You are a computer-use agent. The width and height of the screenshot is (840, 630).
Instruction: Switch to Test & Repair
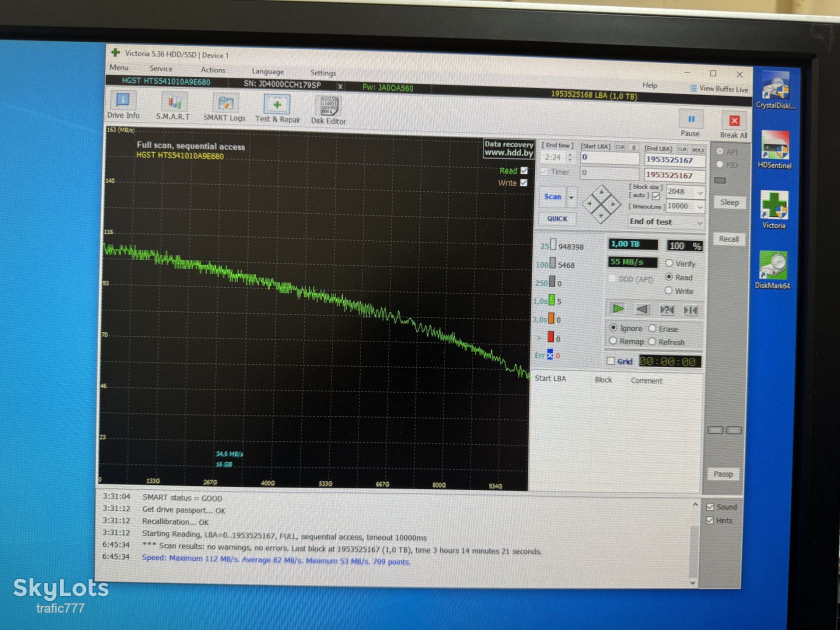point(277,109)
